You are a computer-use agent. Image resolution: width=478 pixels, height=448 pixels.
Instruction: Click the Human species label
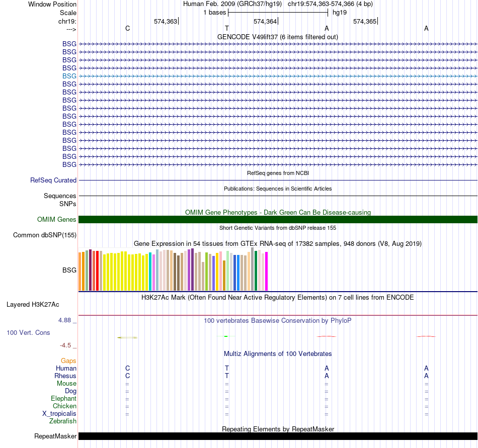[66, 368]
